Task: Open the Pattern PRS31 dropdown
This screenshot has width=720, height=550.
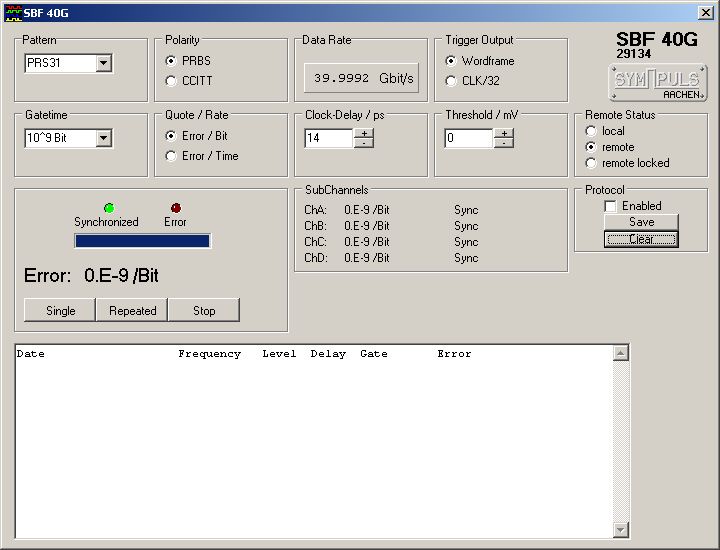Action: tap(104, 63)
